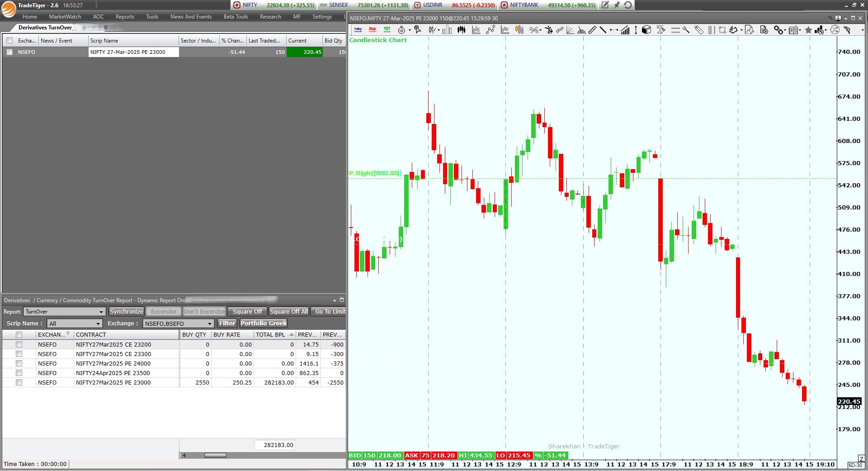
Task: Switch to the hollow bar chart style
Action: tap(447, 30)
